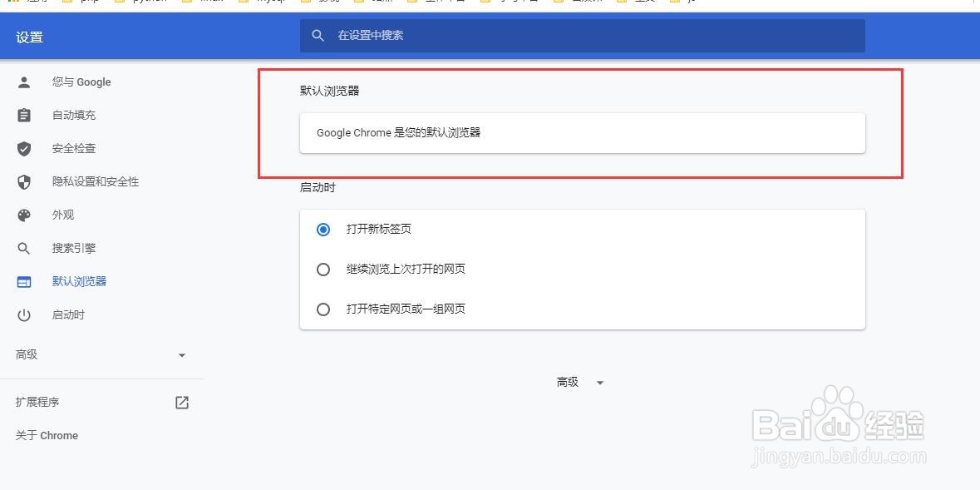Click the 启动时 heading above the radio options
The width and height of the screenshot is (980, 490).
pos(318,187)
